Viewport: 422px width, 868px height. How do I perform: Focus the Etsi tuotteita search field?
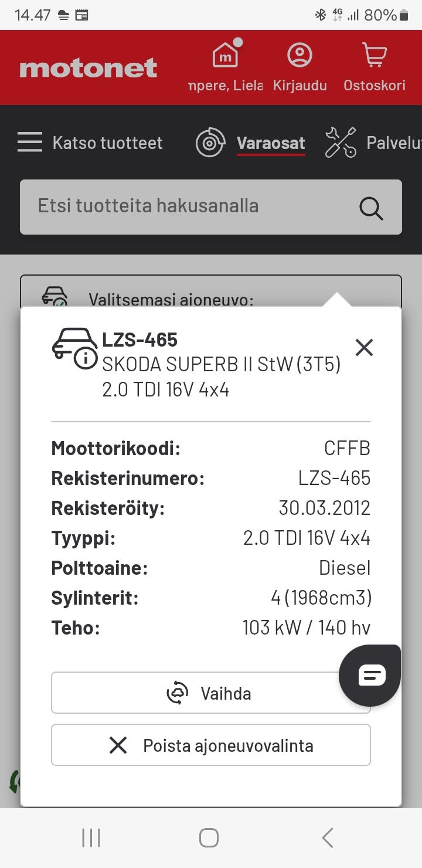pyautogui.click(x=188, y=206)
